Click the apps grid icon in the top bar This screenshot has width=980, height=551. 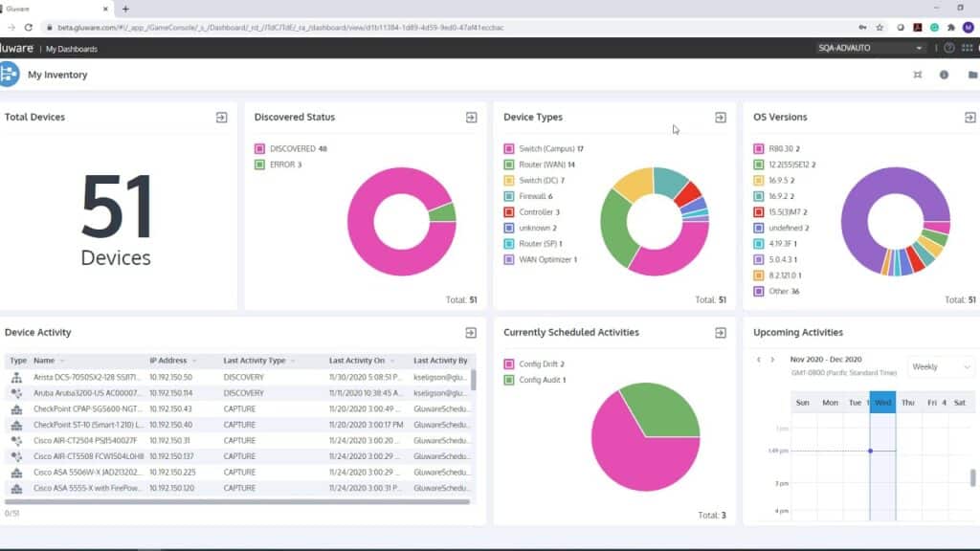[969, 47]
